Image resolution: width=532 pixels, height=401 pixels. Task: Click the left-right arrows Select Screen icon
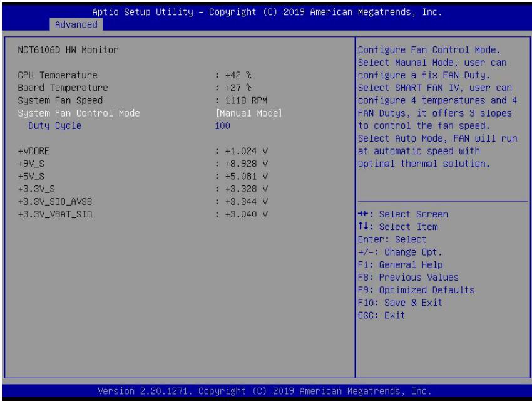click(x=363, y=214)
